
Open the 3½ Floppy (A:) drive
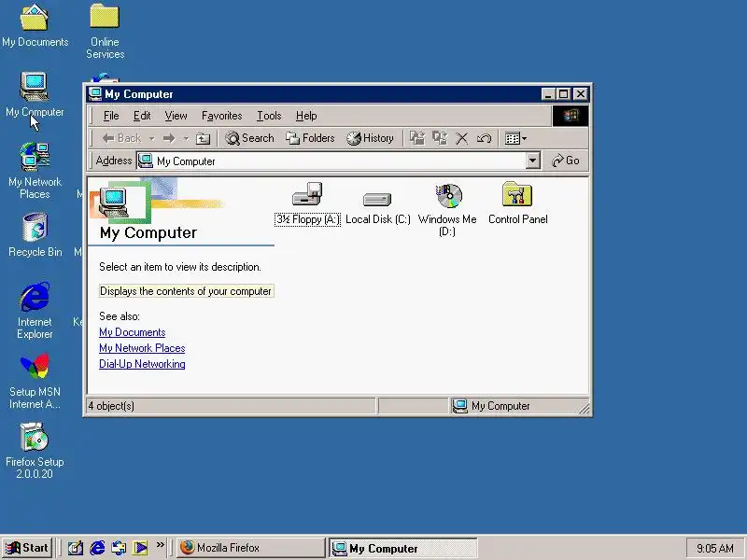[x=307, y=204]
